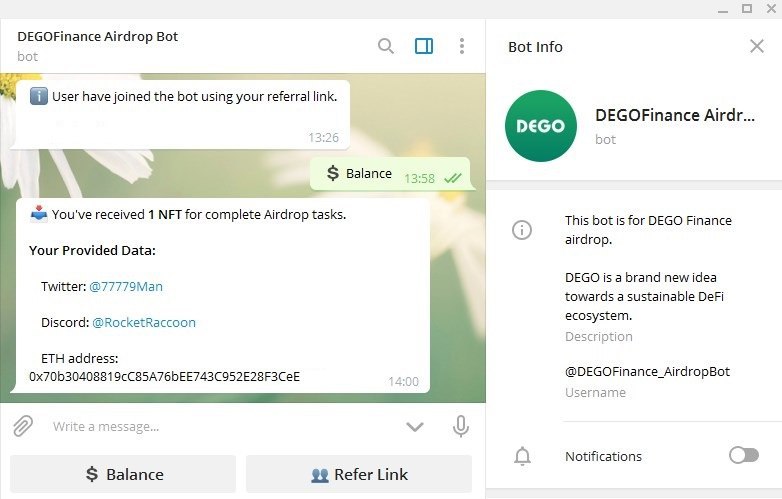Open the @77779Man Twitter link

coord(126,287)
